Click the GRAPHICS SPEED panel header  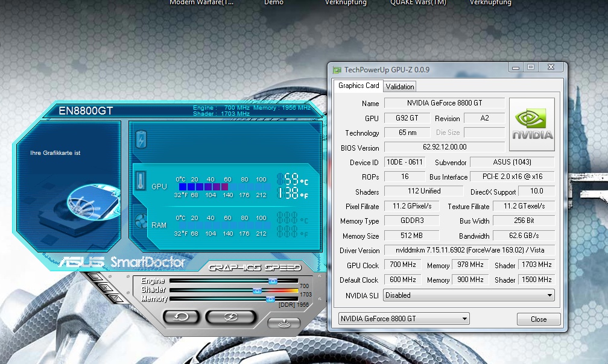pyautogui.click(x=255, y=268)
